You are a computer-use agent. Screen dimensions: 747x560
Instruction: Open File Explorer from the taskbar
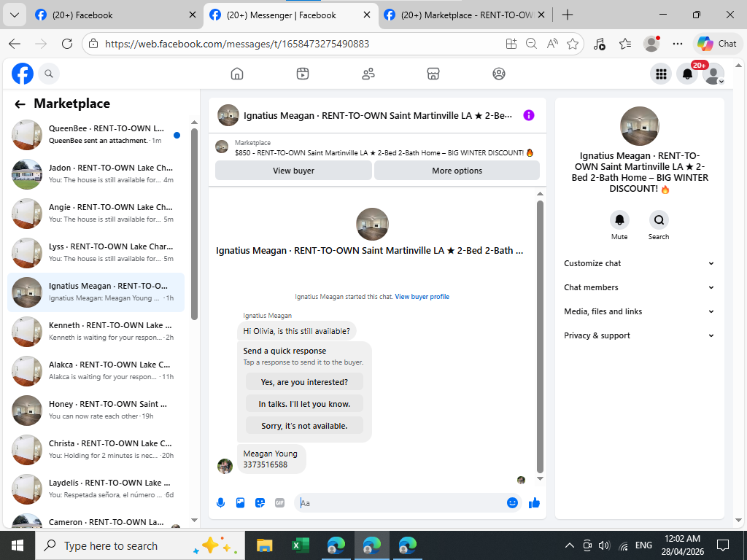(264, 545)
